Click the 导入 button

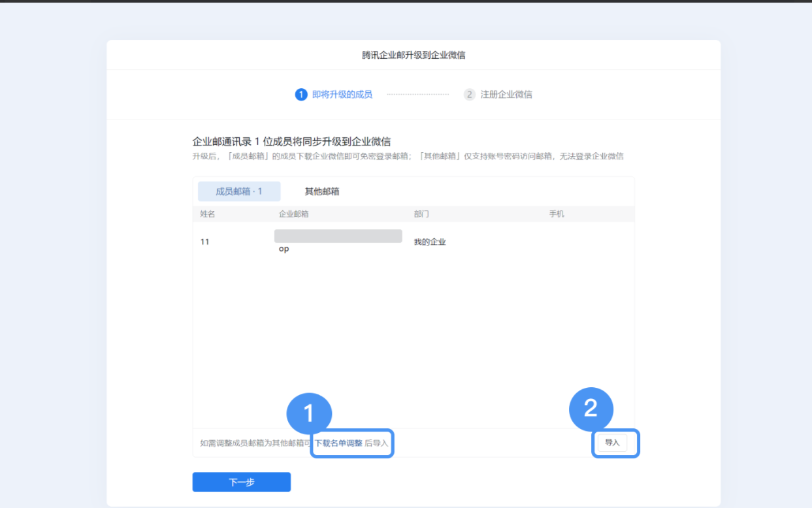(x=613, y=443)
